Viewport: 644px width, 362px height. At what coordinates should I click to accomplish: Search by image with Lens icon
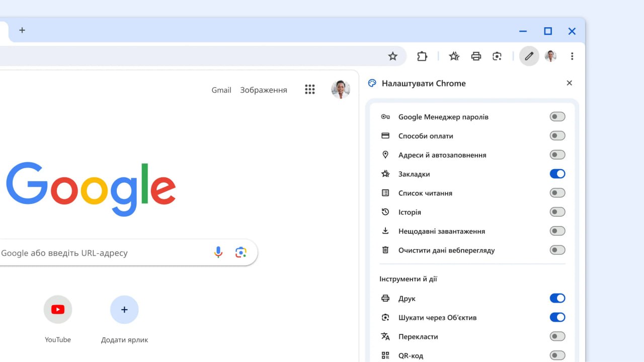coord(241,252)
